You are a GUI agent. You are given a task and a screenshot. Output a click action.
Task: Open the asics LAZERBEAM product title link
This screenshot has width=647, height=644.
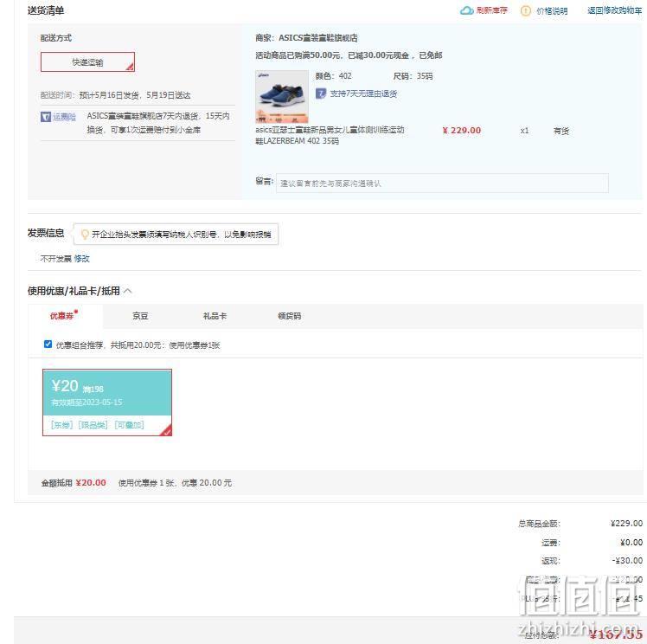click(x=330, y=135)
